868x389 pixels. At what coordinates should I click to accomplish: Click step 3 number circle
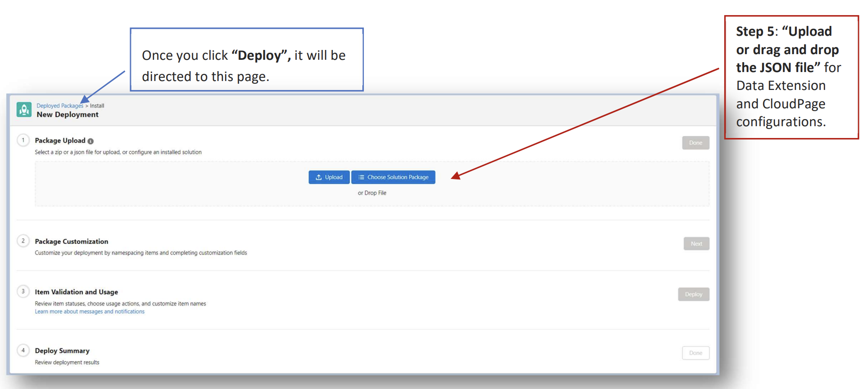pyautogui.click(x=23, y=292)
